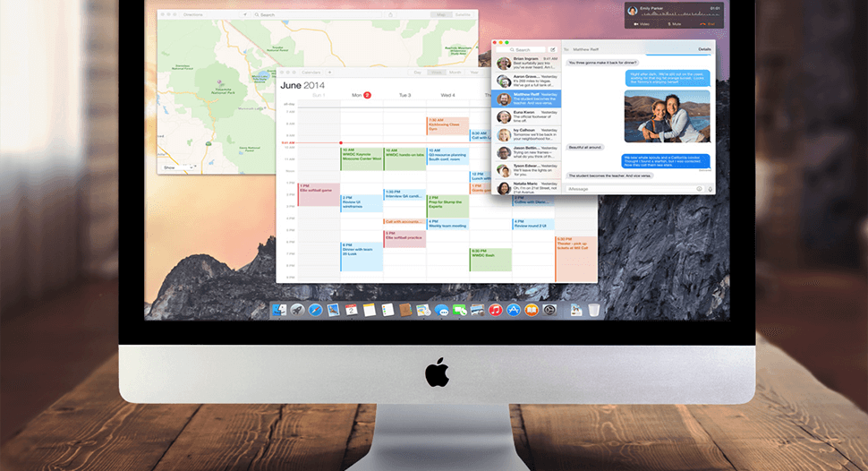Image resolution: width=868 pixels, height=471 pixels.
Task: Open Safari from the Dock
Action: click(x=315, y=310)
